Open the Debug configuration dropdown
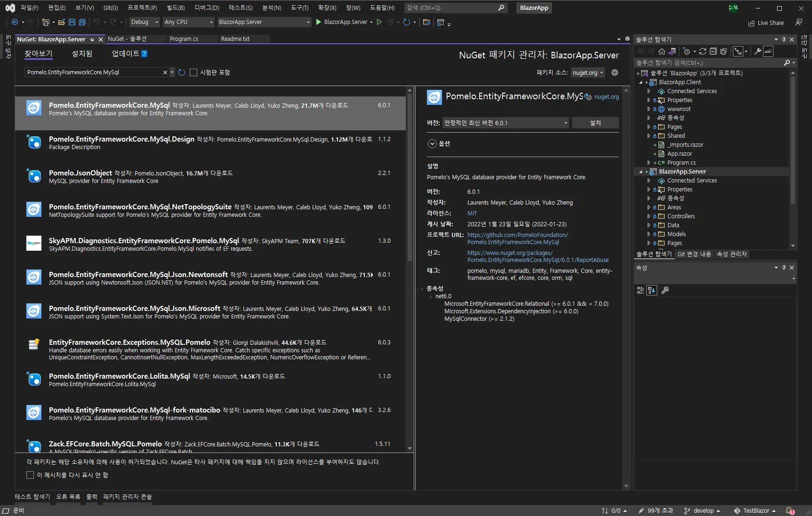The height and width of the screenshot is (516, 812). (x=145, y=22)
